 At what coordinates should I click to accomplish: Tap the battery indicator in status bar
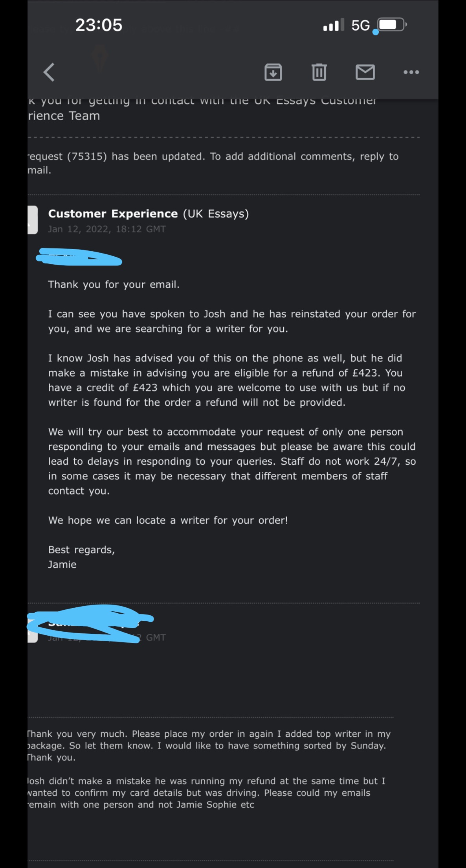tap(391, 25)
